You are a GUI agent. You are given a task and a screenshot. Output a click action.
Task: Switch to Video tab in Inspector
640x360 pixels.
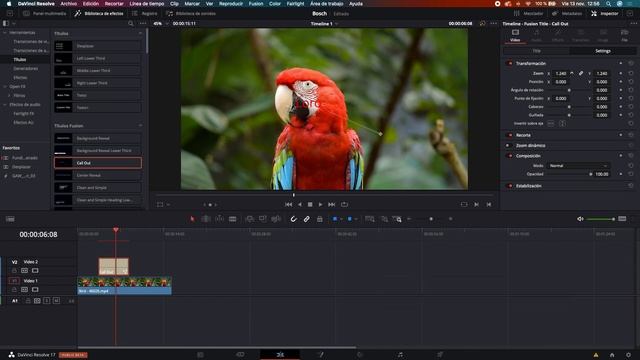coord(515,36)
